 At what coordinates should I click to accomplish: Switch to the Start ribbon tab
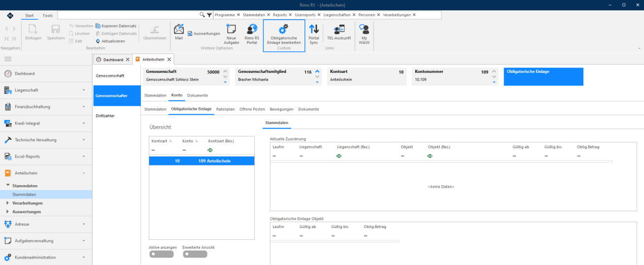point(31,15)
